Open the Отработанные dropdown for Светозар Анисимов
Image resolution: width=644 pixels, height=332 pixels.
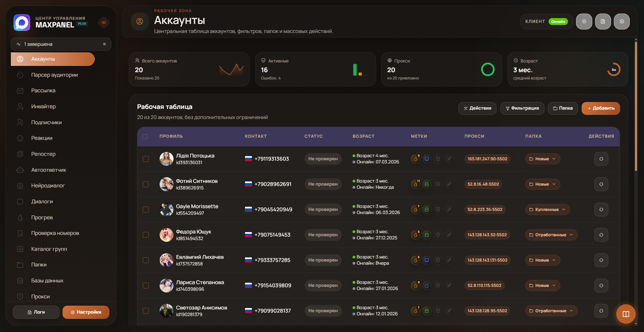click(551, 311)
